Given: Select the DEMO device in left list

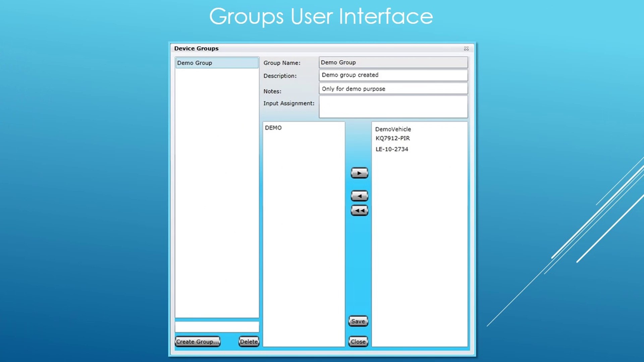Looking at the screenshot, I should click(x=273, y=128).
